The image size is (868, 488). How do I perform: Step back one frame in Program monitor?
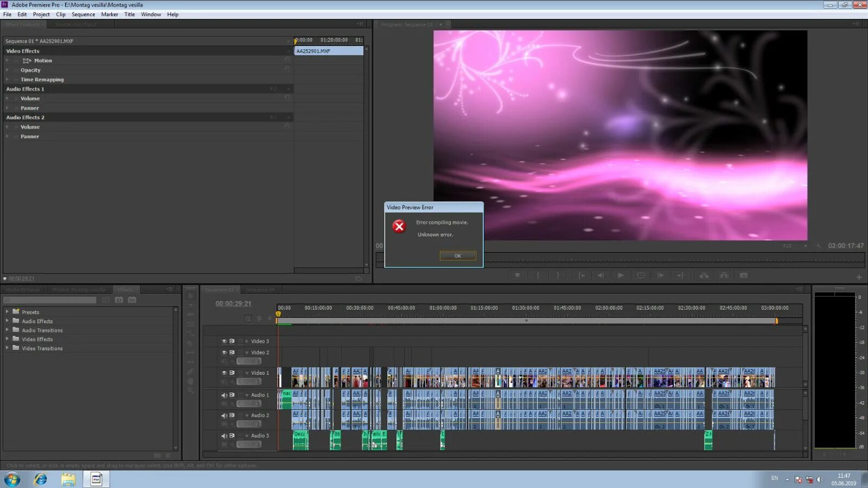pos(601,275)
